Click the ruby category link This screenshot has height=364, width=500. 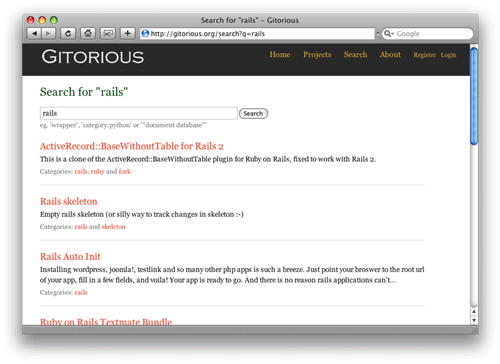97,172
